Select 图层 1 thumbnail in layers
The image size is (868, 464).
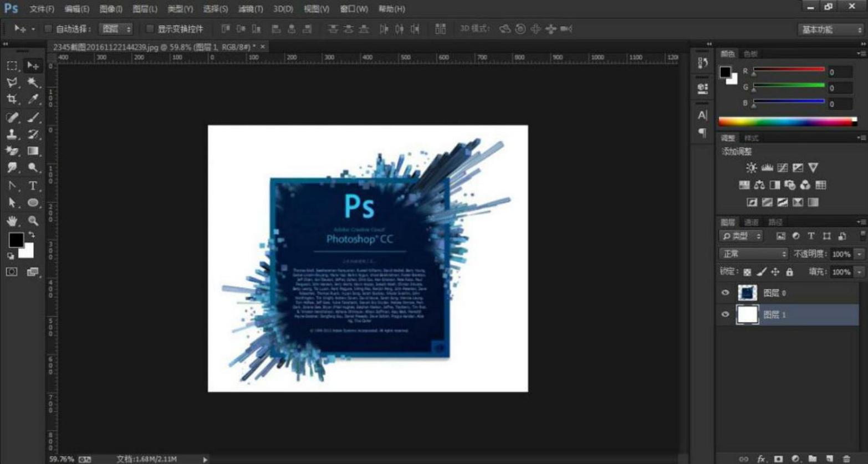click(x=747, y=315)
